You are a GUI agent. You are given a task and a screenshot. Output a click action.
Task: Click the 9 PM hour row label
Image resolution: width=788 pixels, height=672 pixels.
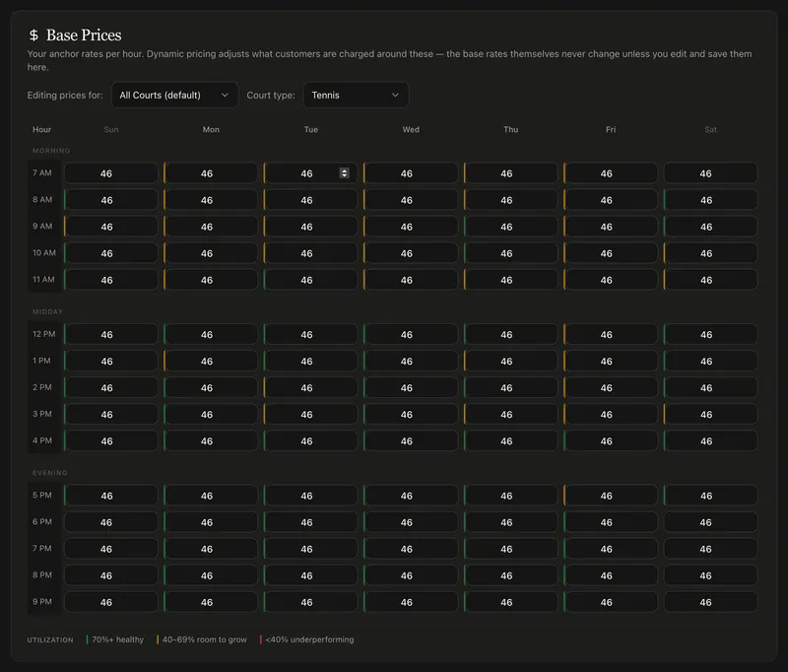coord(42,602)
